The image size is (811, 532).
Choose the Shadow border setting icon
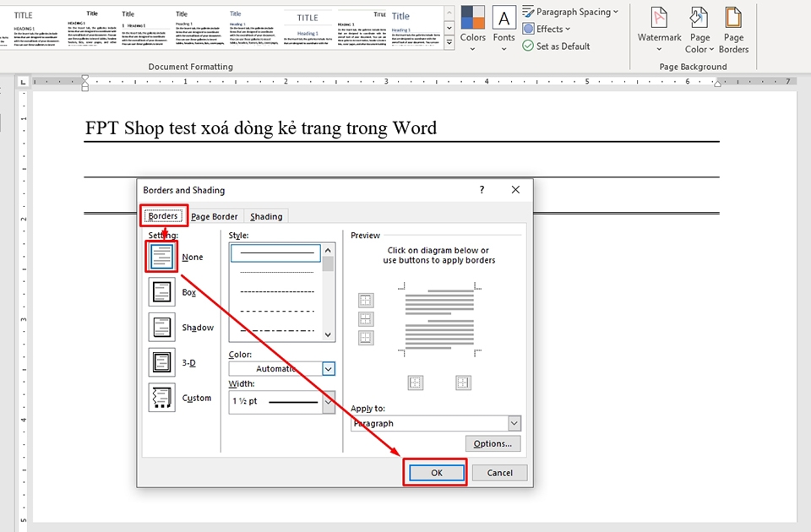pos(162,327)
